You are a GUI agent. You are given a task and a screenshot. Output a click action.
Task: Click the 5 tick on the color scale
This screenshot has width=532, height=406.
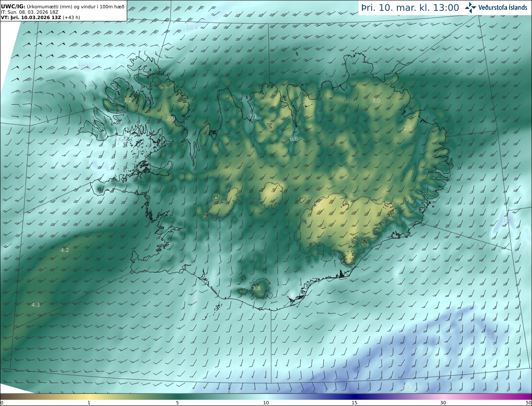coord(177,403)
